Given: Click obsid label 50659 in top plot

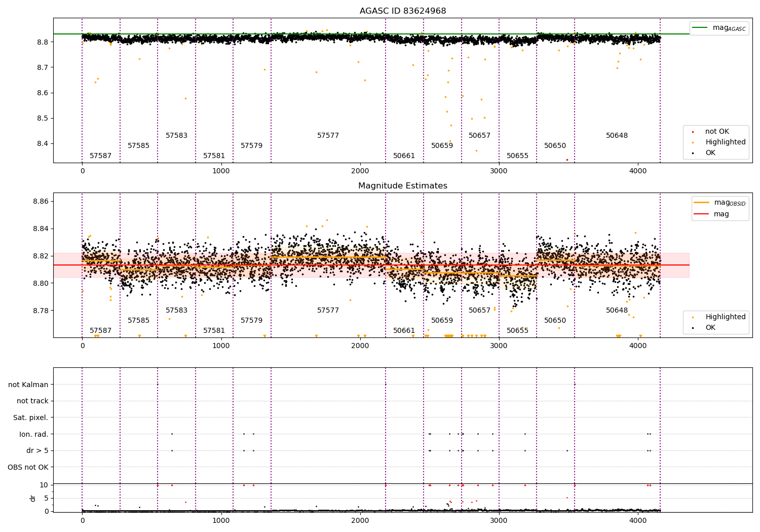Looking at the screenshot, I should pyautogui.click(x=442, y=146).
